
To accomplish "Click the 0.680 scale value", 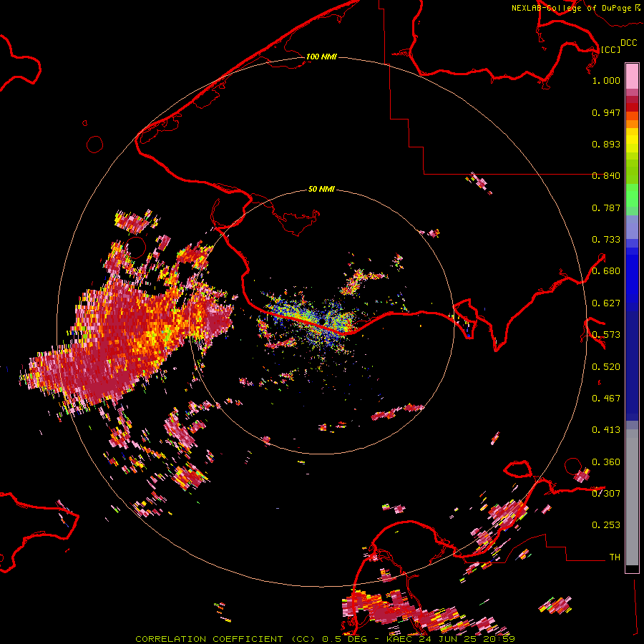I will 606,271.
